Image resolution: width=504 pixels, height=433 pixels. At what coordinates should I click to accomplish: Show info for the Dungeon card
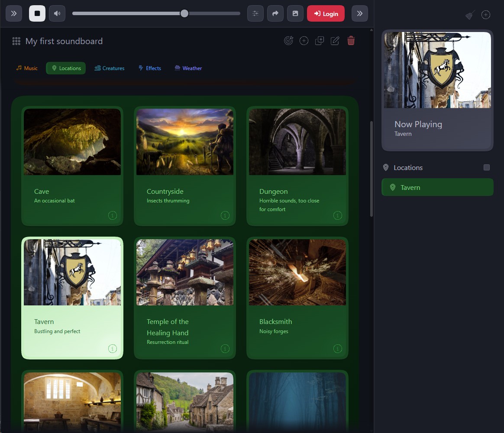coord(337,215)
